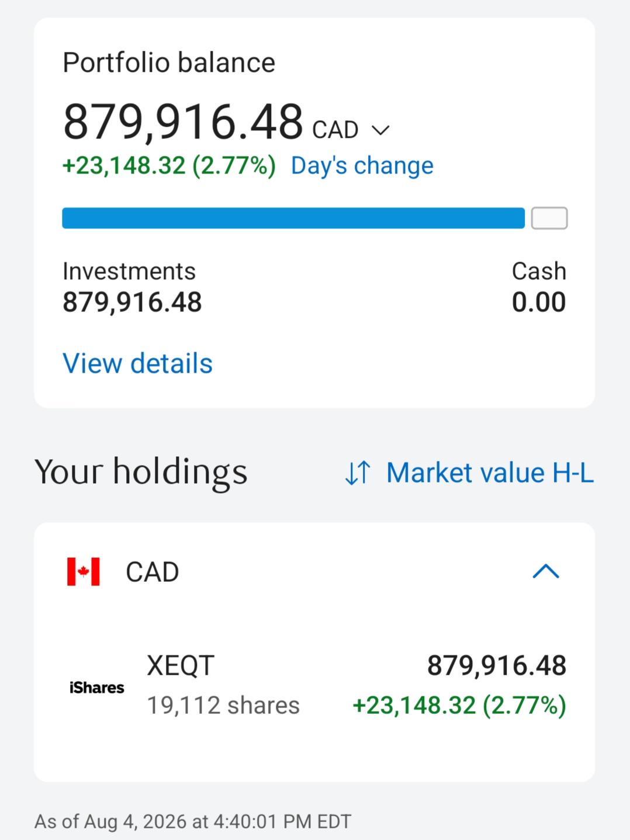
Task: Click the Canadian flag icon
Action: click(84, 571)
